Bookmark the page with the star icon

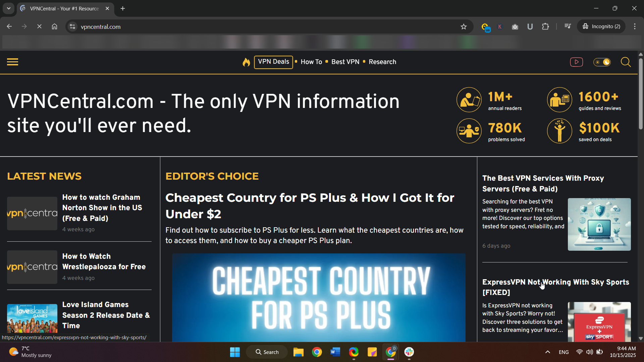pyautogui.click(x=464, y=26)
